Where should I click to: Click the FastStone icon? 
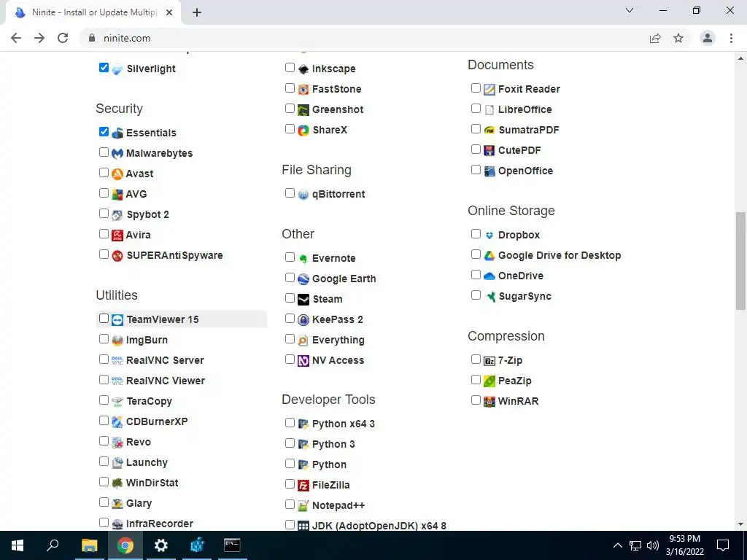click(x=303, y=90)
